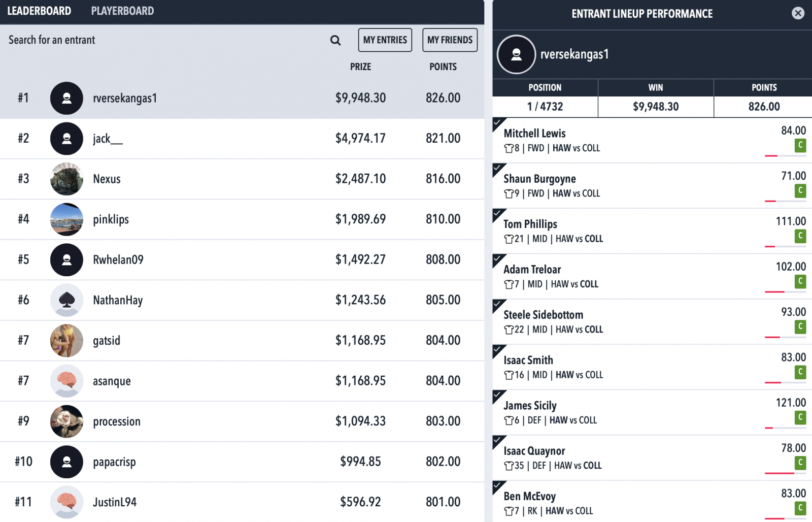Click check mark on Tom Phillips row
Viewport: 812px width, 522px height.
[498, 214]
